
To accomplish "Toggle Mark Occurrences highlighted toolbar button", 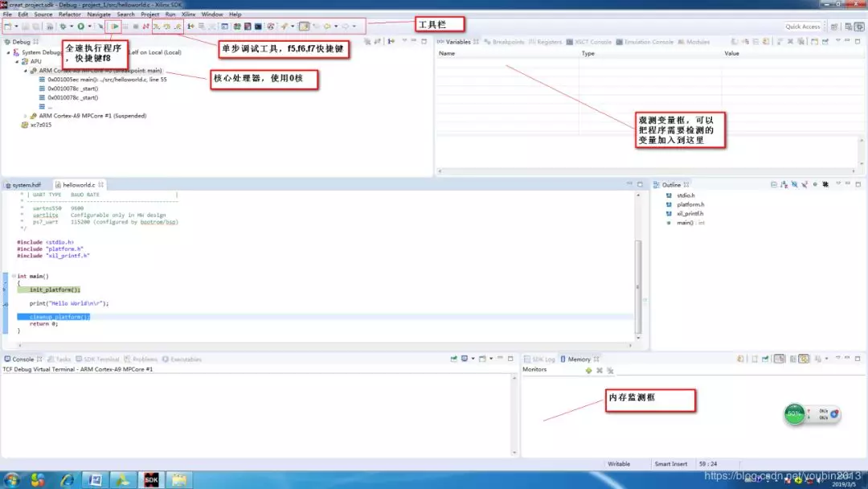I will click(x=304, y=26).
